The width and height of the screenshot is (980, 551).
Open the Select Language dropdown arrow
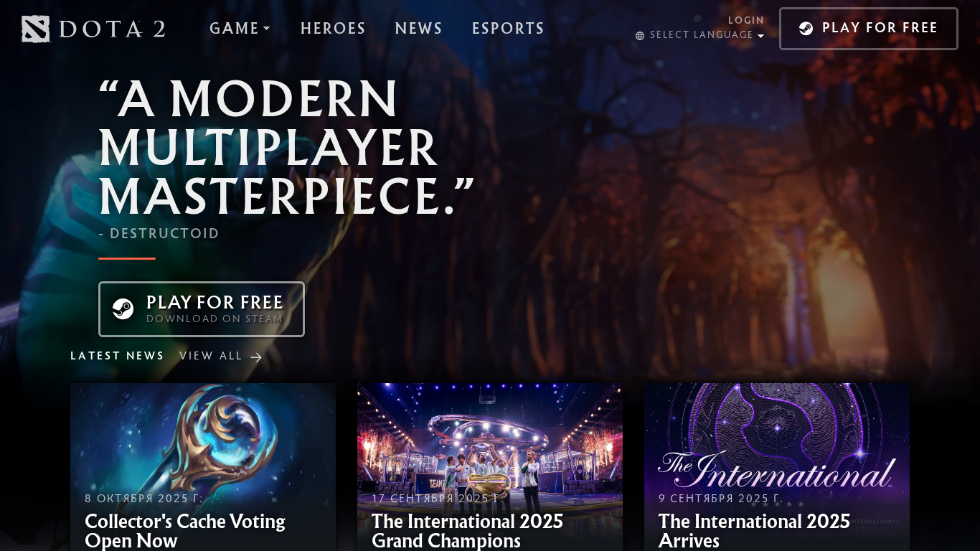click(x=760, y=36)
